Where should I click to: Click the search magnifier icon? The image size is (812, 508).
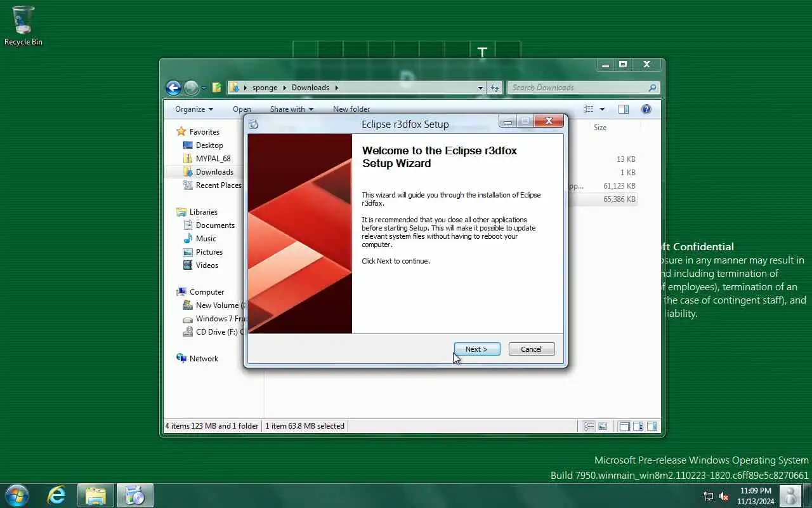point(652,88)
